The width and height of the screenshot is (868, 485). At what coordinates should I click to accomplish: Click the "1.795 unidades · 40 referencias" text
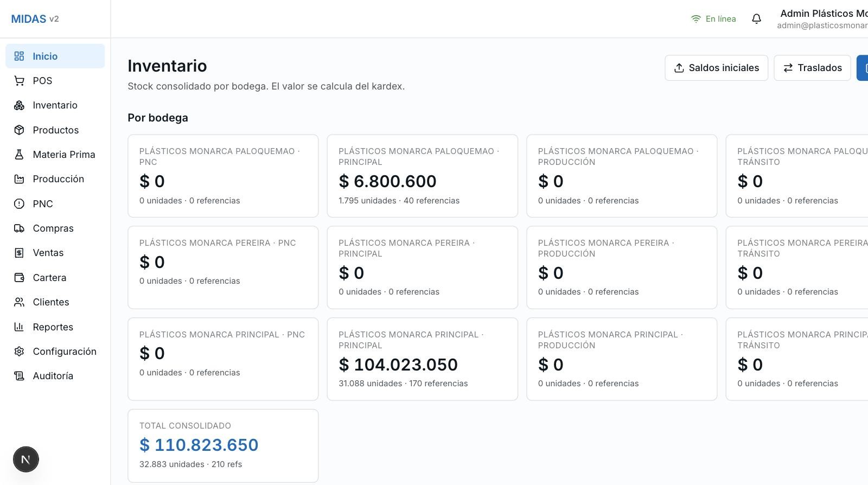click(x=399, y=201)
